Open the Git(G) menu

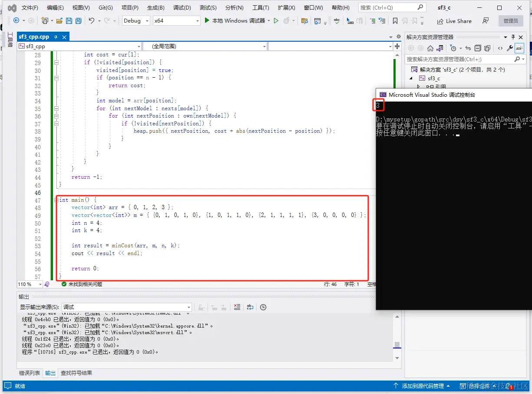pyautogui.click(x=106, y=8)
